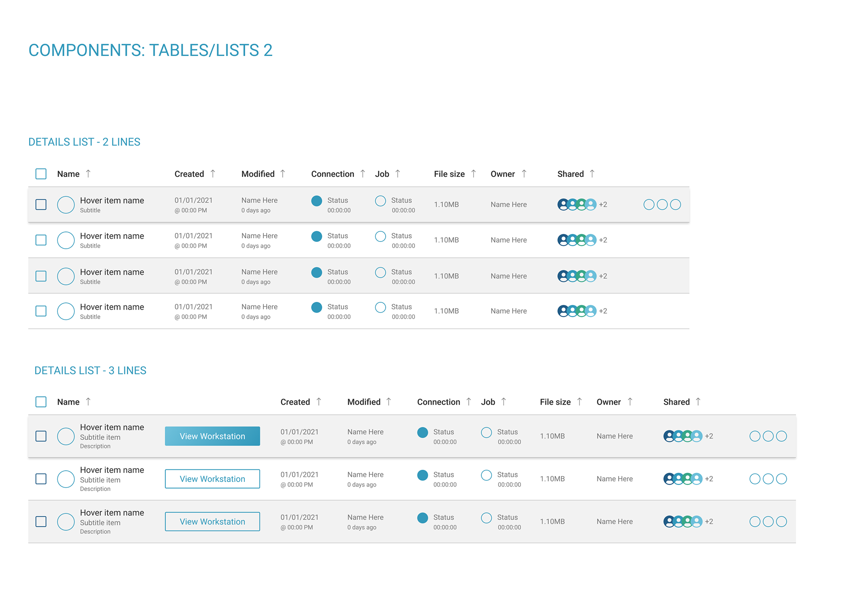This screenshot has height=616, width=867.
Task: Check the third row in 2 Lines list
Action: pos(41,276)
